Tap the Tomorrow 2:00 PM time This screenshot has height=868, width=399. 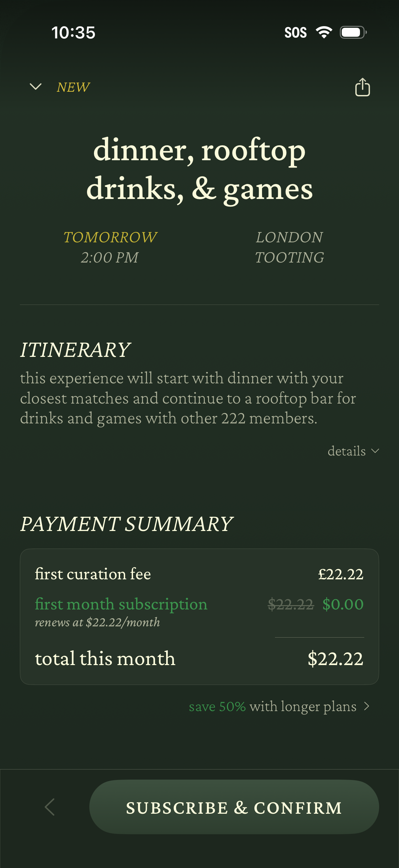click(x=110, y=247)
